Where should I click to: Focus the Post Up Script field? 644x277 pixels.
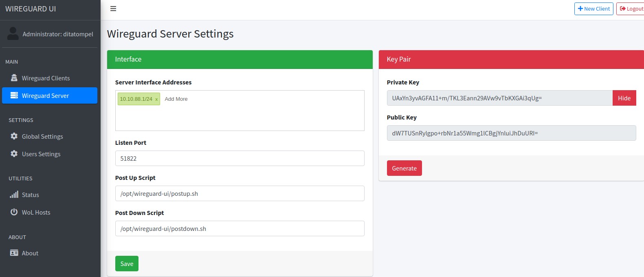(240, 193)
